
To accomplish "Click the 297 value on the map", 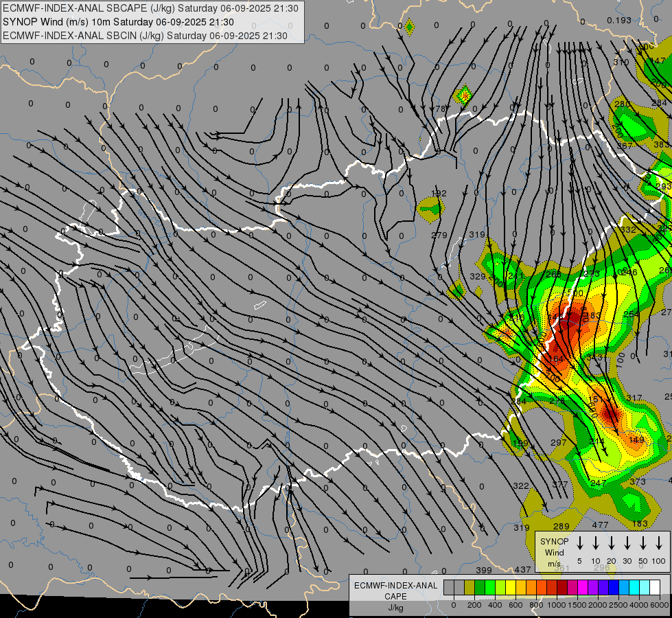I will pos(559,442).
